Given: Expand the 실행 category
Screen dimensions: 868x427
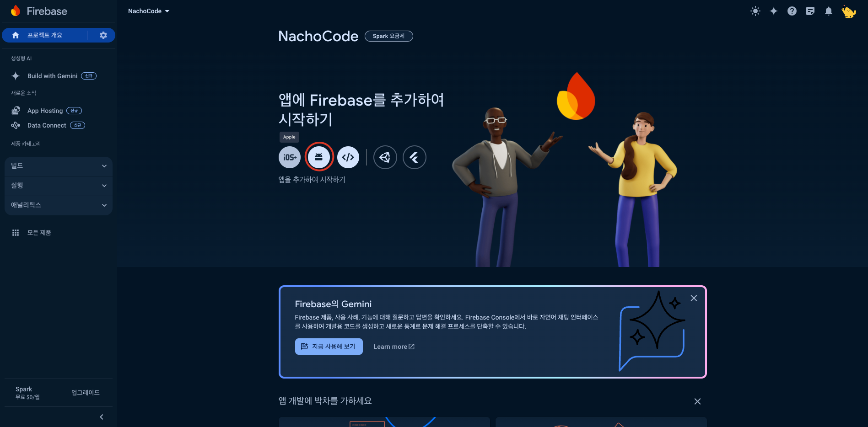Looking at the screenshot, I should [59, 186].
